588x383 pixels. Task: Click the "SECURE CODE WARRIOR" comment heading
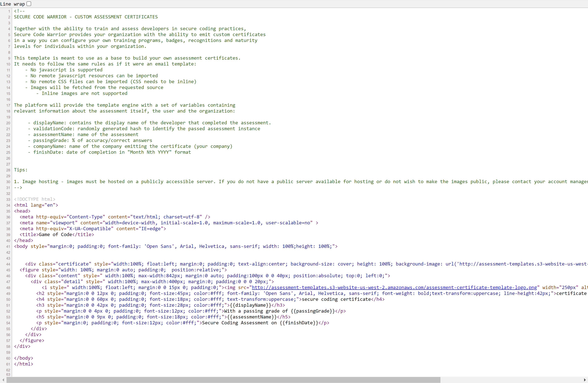click(x=40, y=17)
